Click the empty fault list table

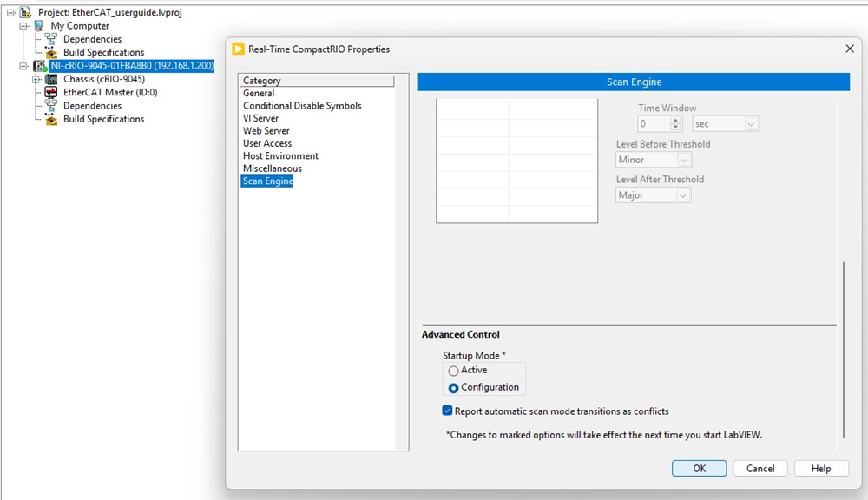517,161
